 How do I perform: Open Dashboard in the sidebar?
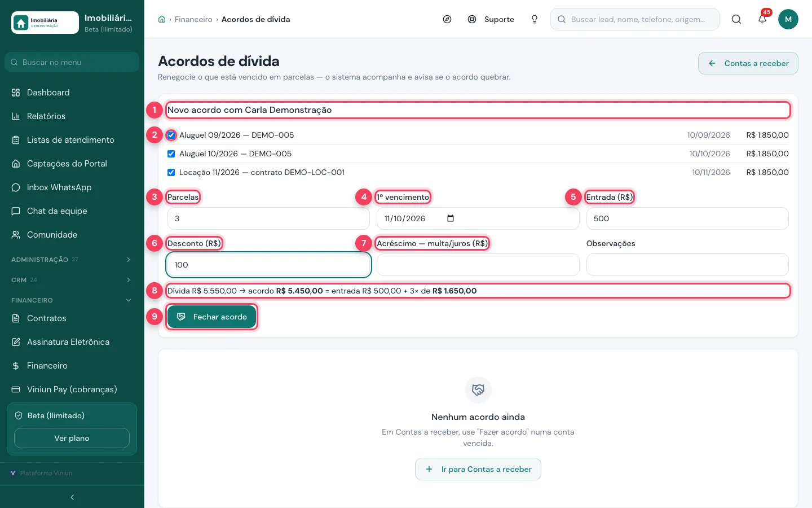pyautogui.click(x=72, y=93)
